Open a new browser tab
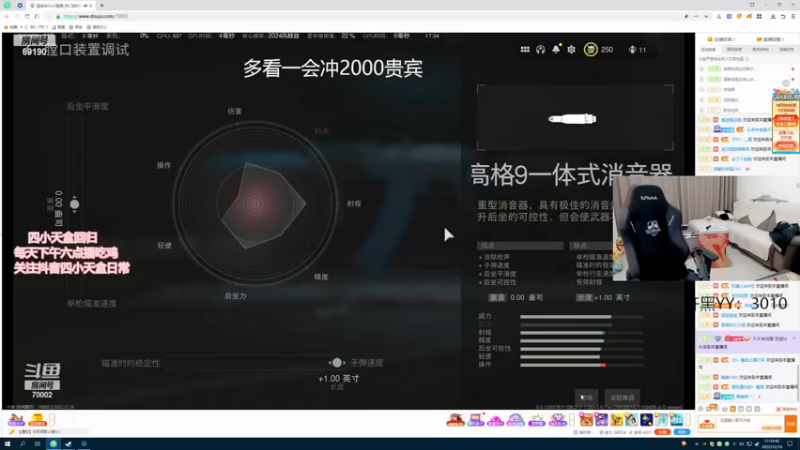The height and width of the screenshot is (450, 800). pyautogui.click(x=102, y=5)
